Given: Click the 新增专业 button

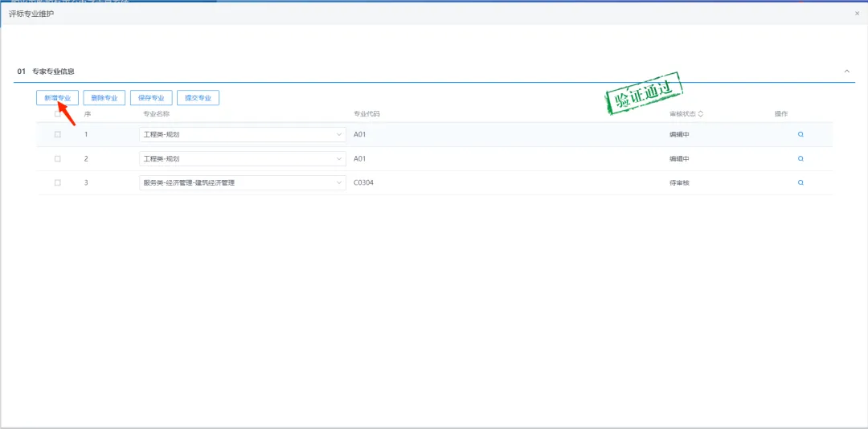Looking at the screenshot, I should [x=57, y=98].
